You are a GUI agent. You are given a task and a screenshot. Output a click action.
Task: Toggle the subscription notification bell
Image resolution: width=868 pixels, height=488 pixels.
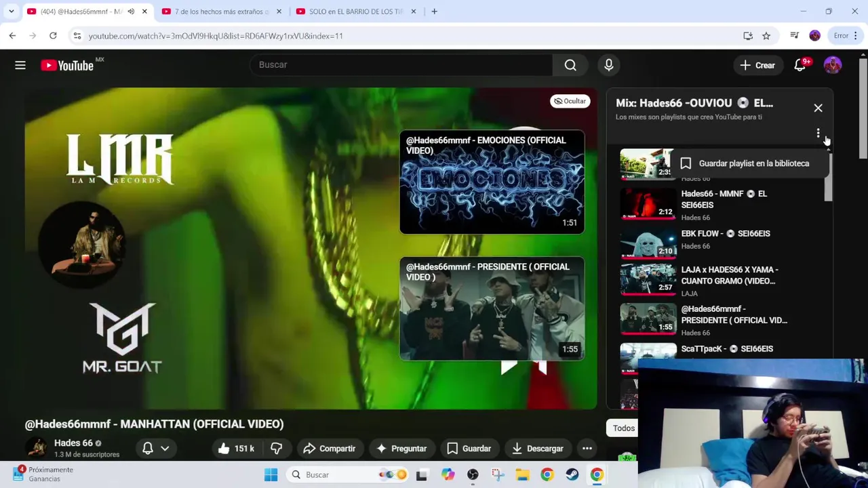148,448
